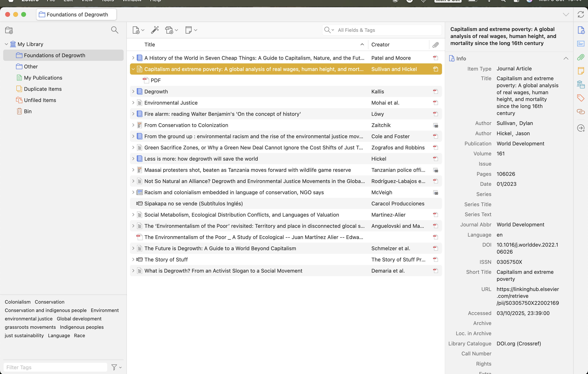Viewport: 588px width, 374px height.
Task: Open the Tags pane icon in sidebar
Action: (x=581, y=98)
